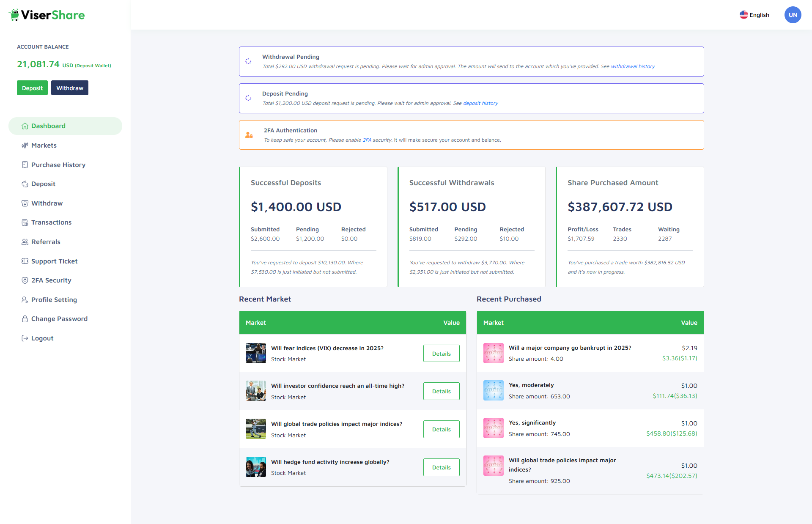Click the 2FA Security shield icon
This screenshot has width=812, height=524.
[25, 280]
